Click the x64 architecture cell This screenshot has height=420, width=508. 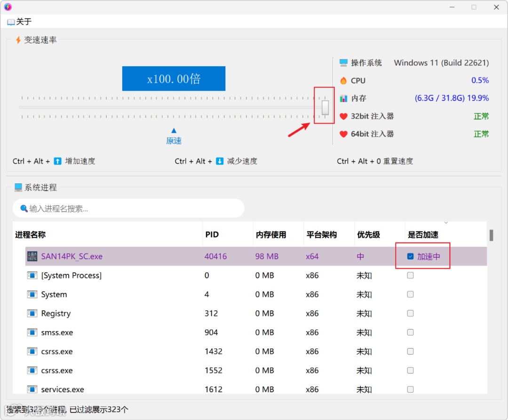pyautogui.click(x=312, y=256)
